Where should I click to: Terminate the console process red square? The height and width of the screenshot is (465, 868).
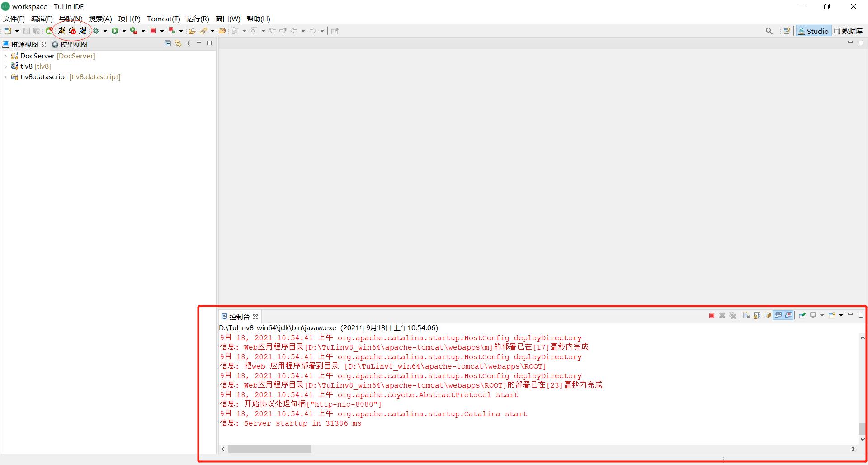coord(712,315)
